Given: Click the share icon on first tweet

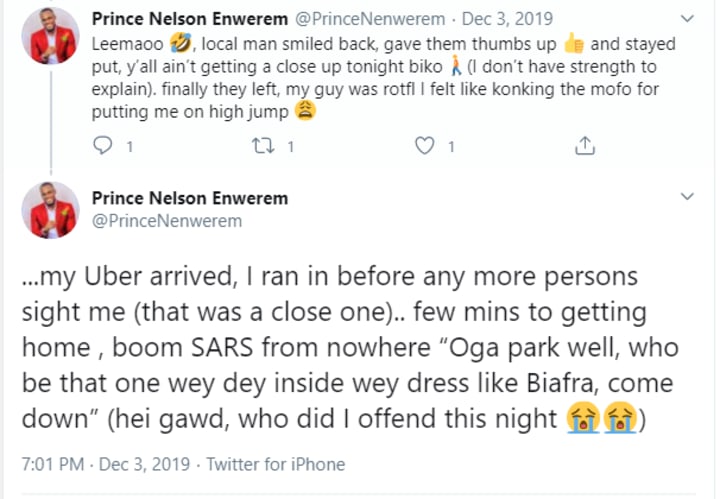Looking at the screenshot, I should pyautogui.click(x=585, y=147).
